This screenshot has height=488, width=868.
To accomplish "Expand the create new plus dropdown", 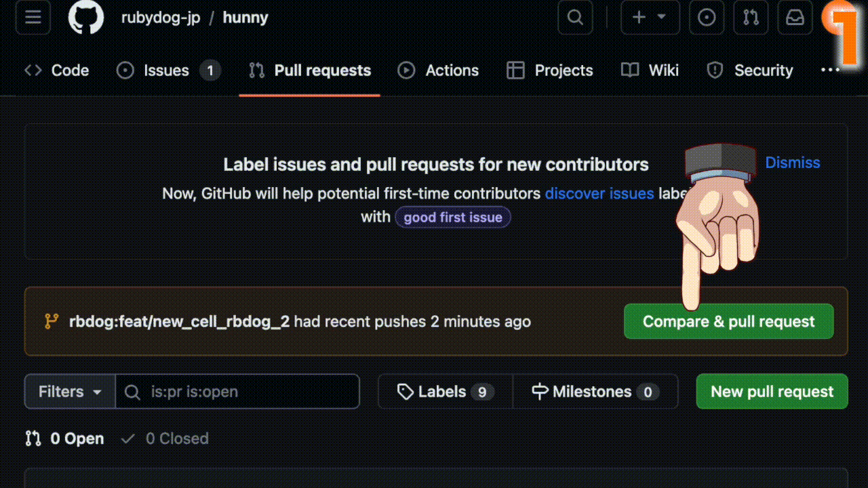I will click(650, 18).
